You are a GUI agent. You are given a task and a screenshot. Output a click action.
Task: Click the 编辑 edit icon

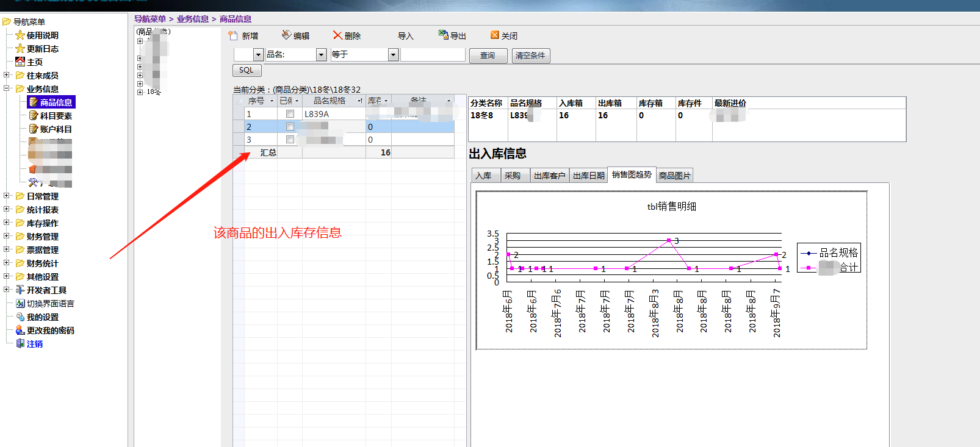[286, 35]
